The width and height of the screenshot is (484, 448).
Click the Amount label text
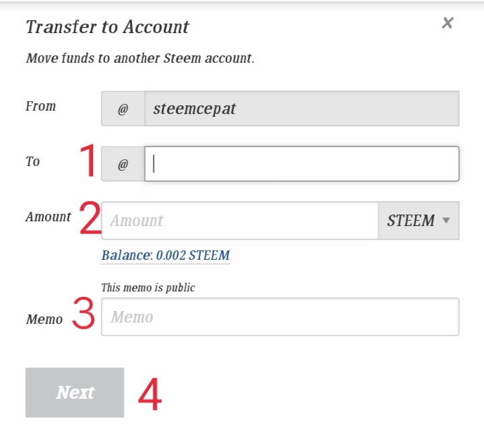click(x=48, y=217)
